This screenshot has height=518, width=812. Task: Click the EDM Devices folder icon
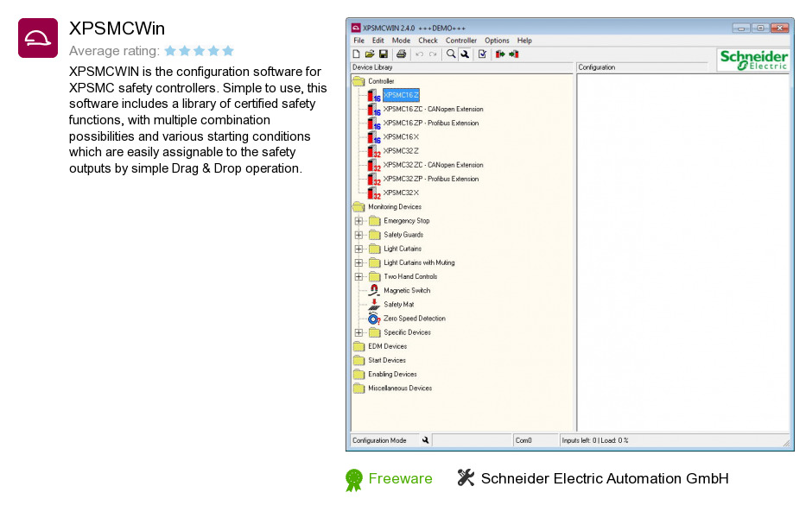pyautogui.click(x=358, y=346)
